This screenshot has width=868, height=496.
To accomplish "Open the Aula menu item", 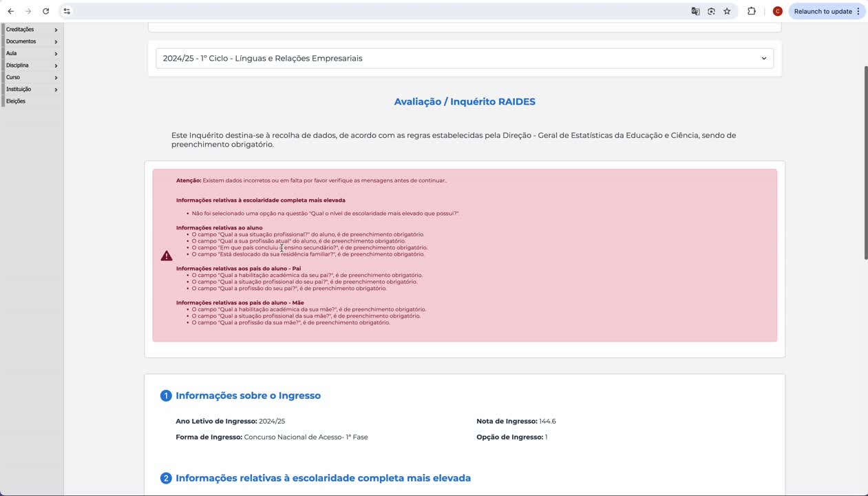I will (12, 54).
